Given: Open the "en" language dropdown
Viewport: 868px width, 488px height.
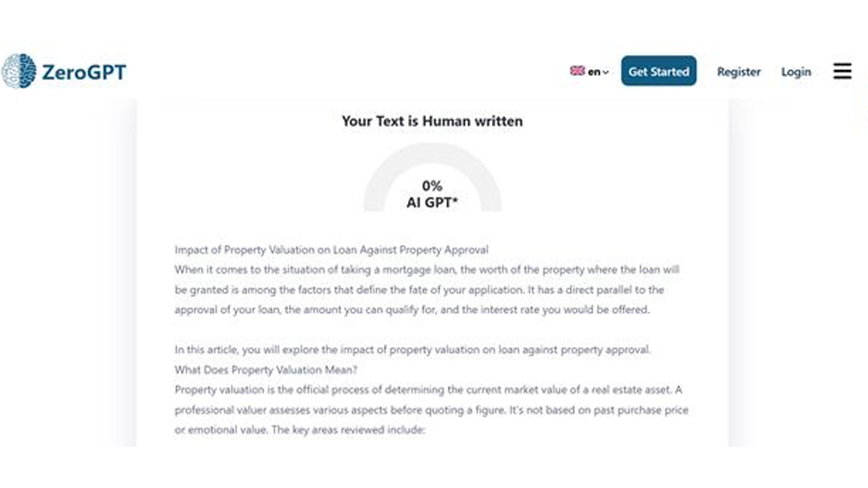Looking at the screenshot, I should [x=594, y=72].
